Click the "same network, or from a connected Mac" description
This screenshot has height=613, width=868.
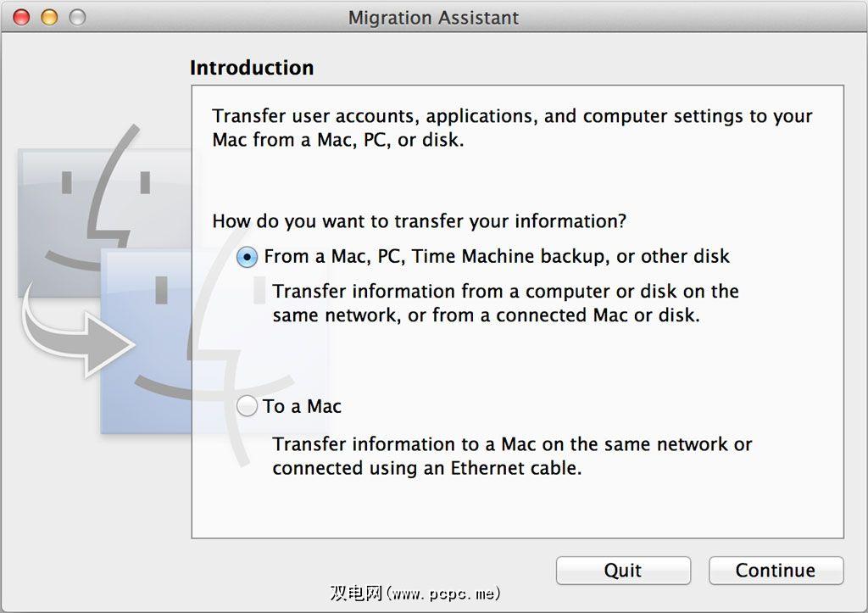point(486,315)
